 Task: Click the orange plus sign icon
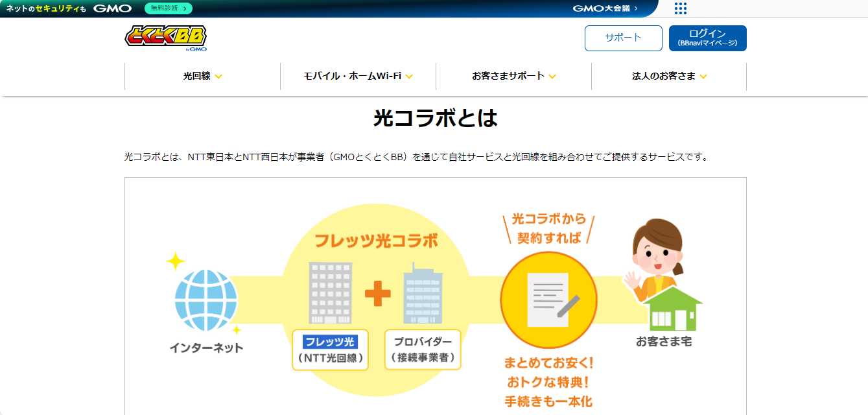click(x=377, y=294)
